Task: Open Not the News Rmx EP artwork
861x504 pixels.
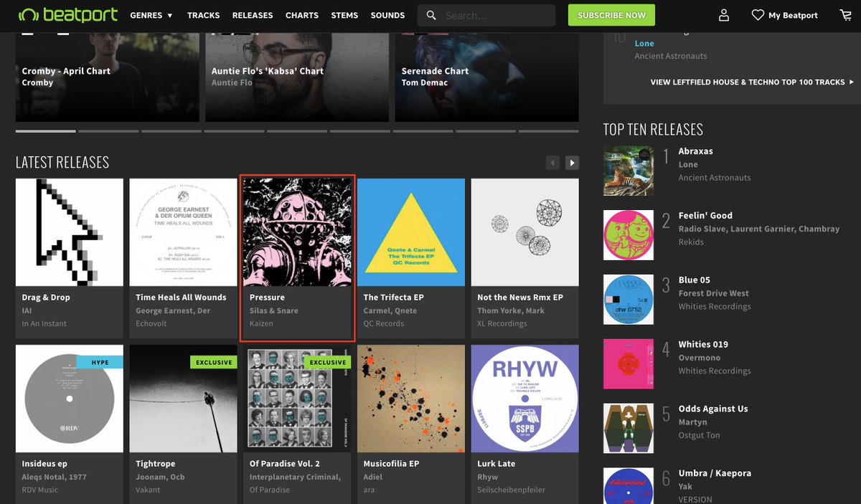Action: 525,232
